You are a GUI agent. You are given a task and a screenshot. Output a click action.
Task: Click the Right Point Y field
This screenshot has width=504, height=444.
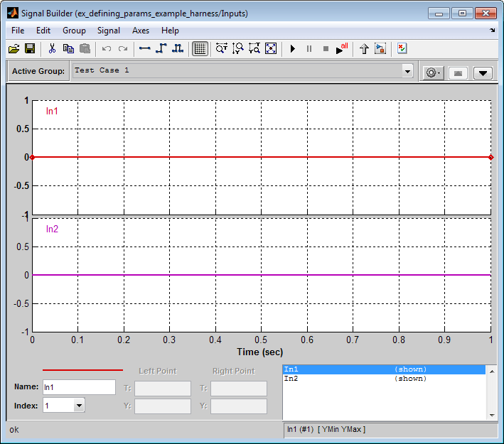(239, 406)
